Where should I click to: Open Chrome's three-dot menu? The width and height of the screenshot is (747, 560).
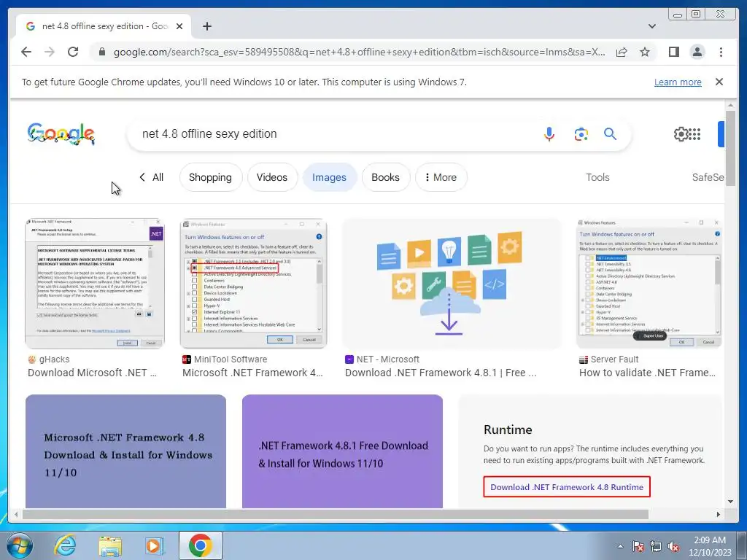(721, 52)
